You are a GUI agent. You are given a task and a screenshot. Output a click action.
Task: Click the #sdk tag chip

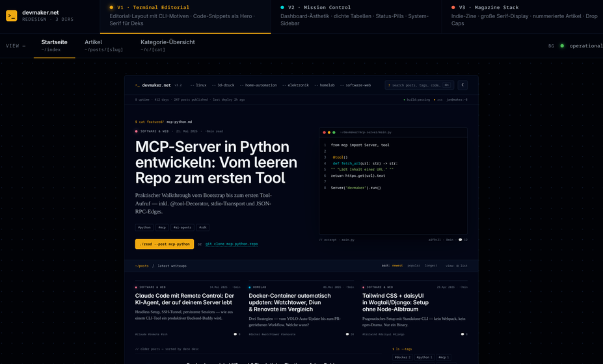(203, 227)
